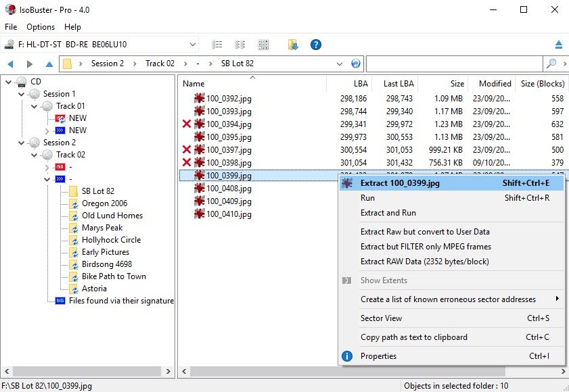Choose Extract 100_0399.jpg from context menu

pyautogui.click(x=451, y=183)
